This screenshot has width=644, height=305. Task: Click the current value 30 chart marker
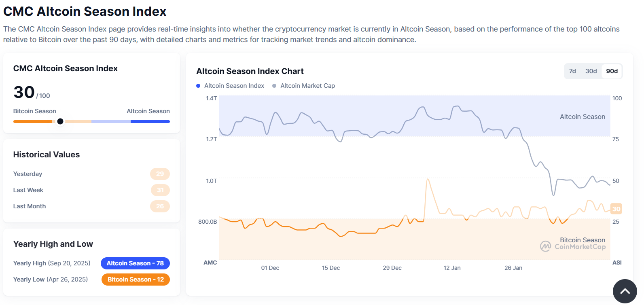(616, 209)
